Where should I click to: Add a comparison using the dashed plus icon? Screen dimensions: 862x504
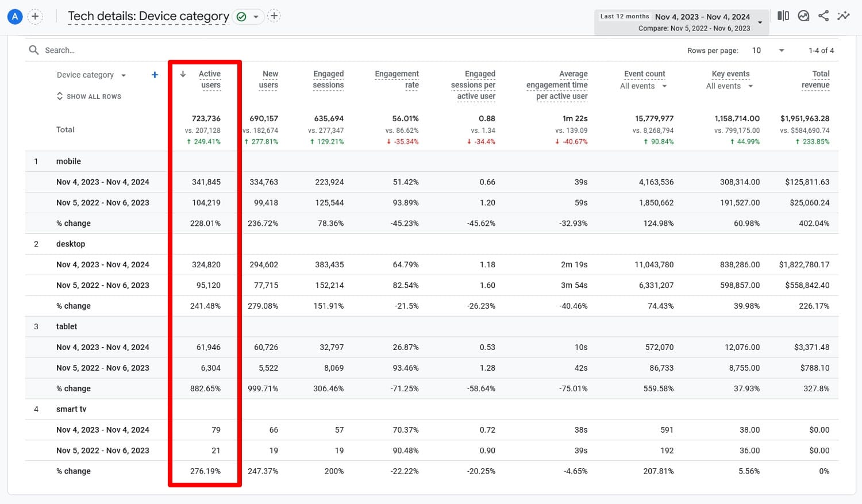[x=36, y=17]
